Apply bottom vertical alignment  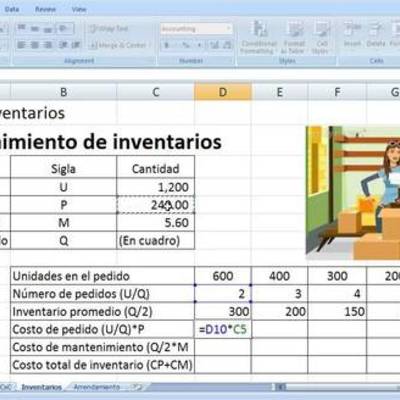(x=48, y=28)
